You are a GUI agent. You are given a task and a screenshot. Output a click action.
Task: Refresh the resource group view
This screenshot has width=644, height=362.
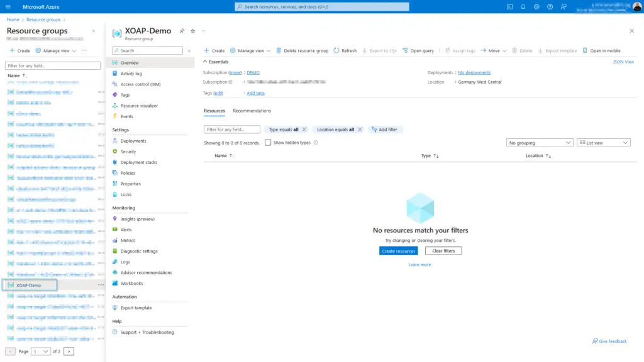coord(345,50)
